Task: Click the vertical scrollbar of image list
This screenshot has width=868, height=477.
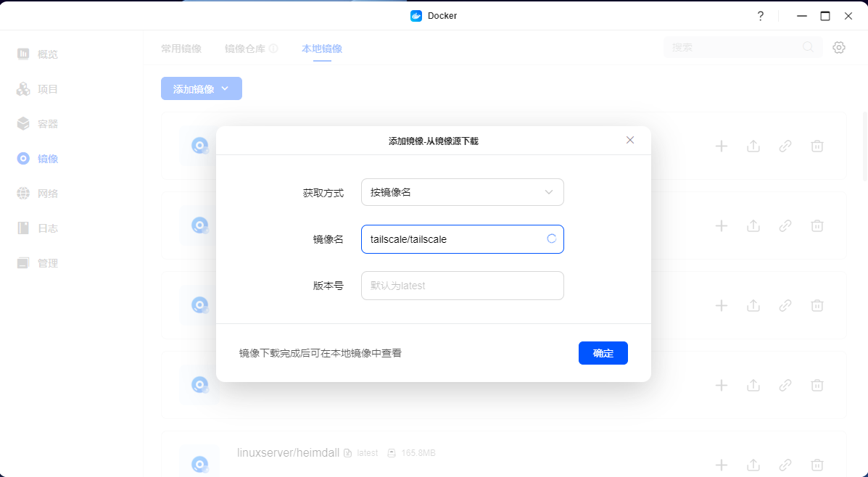Action: 864,146
